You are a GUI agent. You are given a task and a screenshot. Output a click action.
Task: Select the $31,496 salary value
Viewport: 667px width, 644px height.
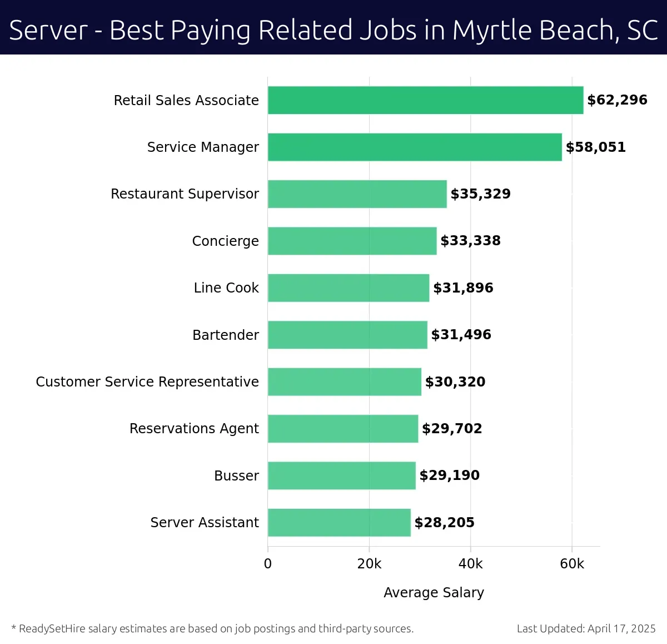pyautogui.click(x=461, y=335)
